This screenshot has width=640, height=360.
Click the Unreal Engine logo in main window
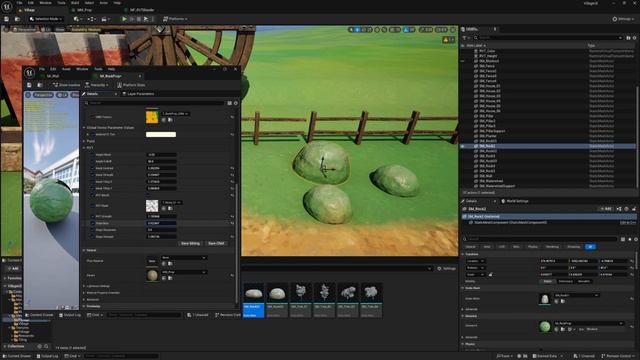7,7
